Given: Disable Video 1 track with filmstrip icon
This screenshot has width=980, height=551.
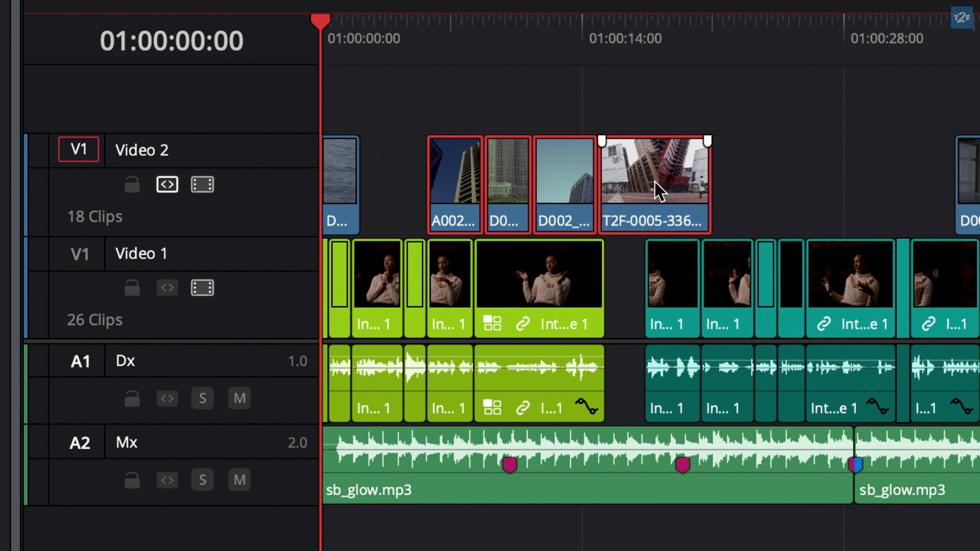Looking at the screenshot, I should pos(202,288).
